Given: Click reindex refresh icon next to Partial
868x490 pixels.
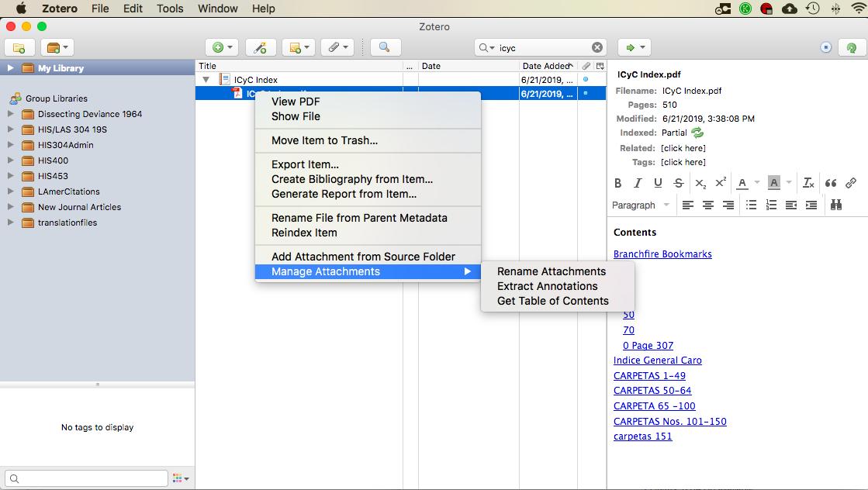Looking at the screenshot, I should (697, 133).
